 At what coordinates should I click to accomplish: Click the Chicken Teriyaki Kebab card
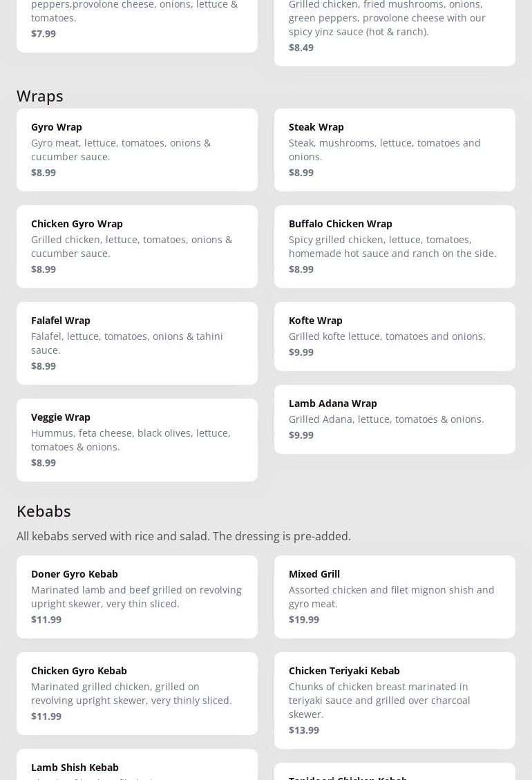395,700
